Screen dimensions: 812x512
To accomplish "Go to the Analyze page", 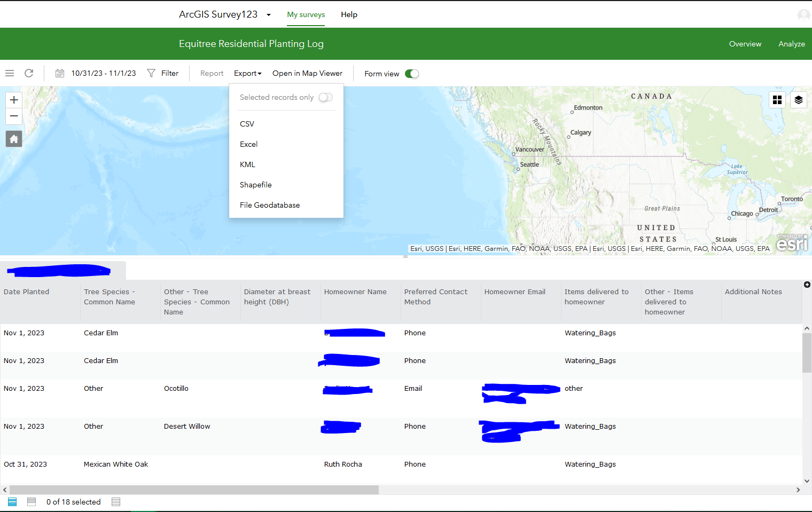I will [792, 44].
